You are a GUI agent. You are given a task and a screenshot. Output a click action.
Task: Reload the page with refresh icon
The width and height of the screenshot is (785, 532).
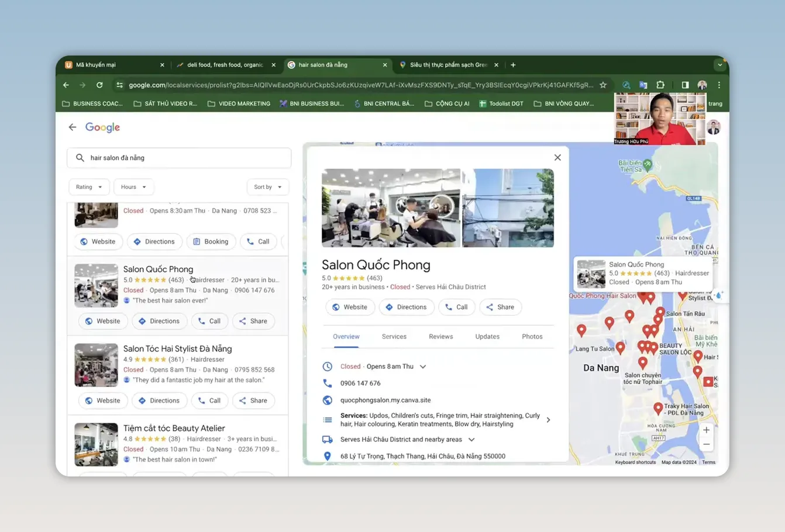click(99, 85)
